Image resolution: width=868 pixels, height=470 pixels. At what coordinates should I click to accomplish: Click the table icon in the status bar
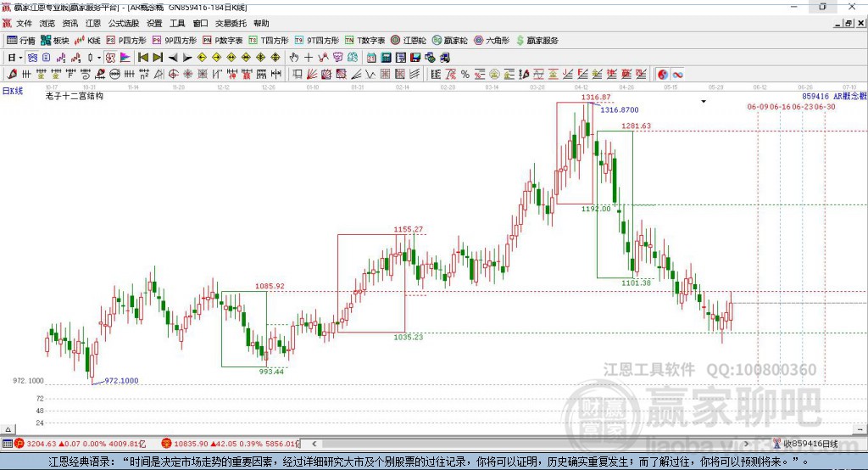click(x=7, y=444)
